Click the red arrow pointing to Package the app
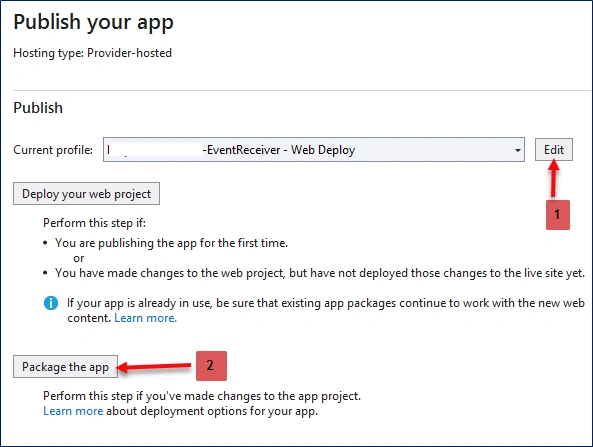Viewport: 593px width, 447px height. [x=154, y=366]
